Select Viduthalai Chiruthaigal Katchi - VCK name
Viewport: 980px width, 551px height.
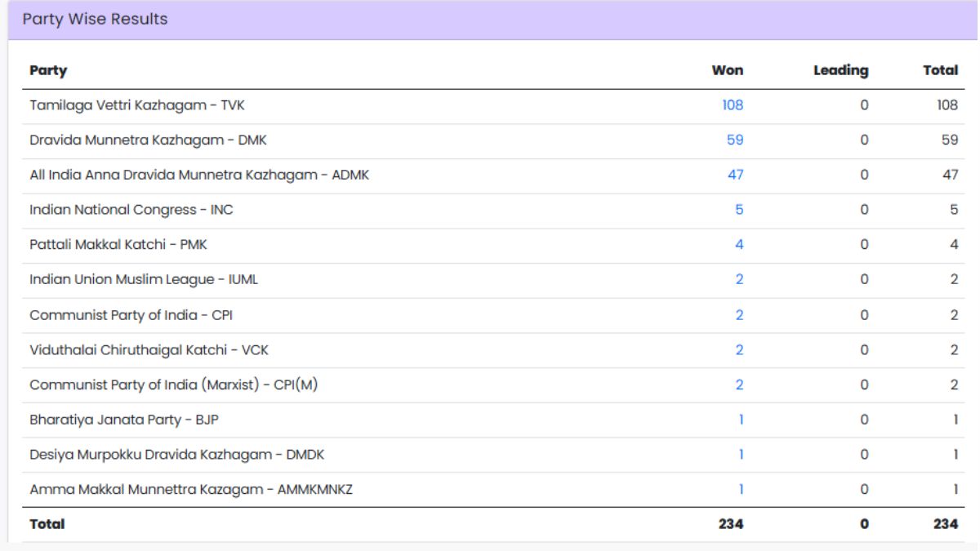149,349
